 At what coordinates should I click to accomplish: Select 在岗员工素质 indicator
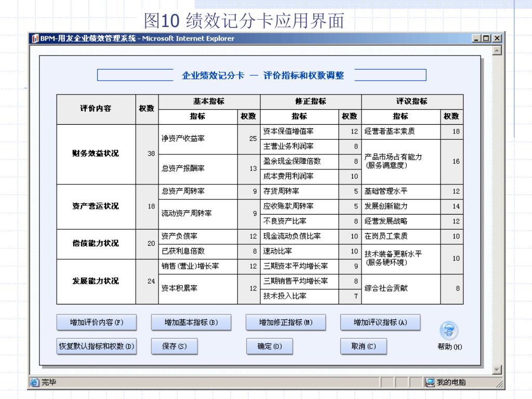point(401,236)
